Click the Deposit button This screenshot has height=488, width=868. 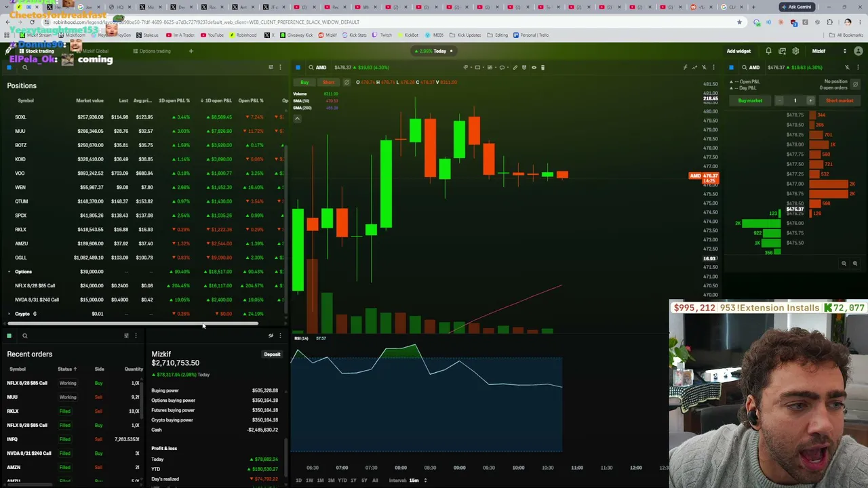click(272, 354)
